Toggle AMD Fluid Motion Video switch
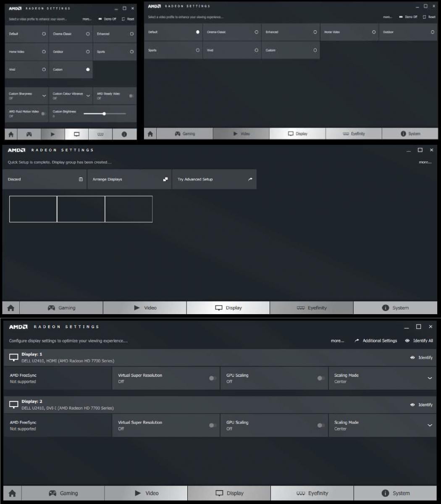This screenshot has width=441, height=504. (x=44, y=114)
